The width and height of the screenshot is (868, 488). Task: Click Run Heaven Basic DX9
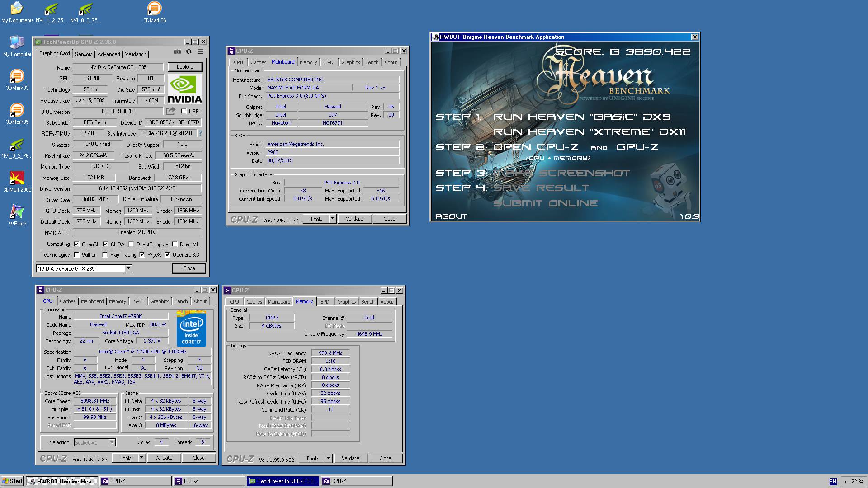coord(582,117)
